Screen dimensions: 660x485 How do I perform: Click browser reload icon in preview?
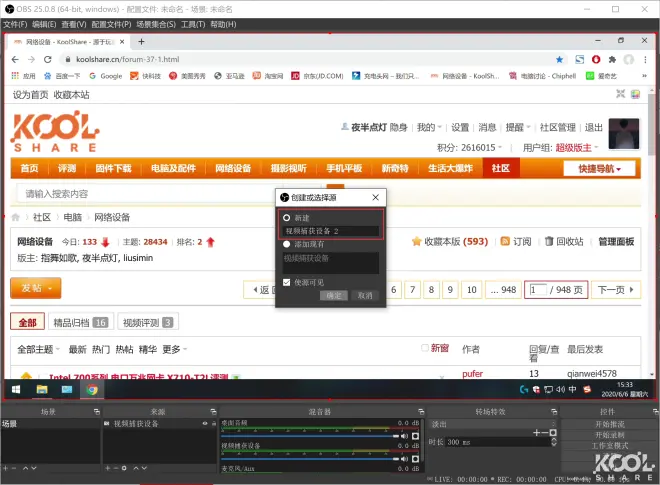(x=48, y=59)
